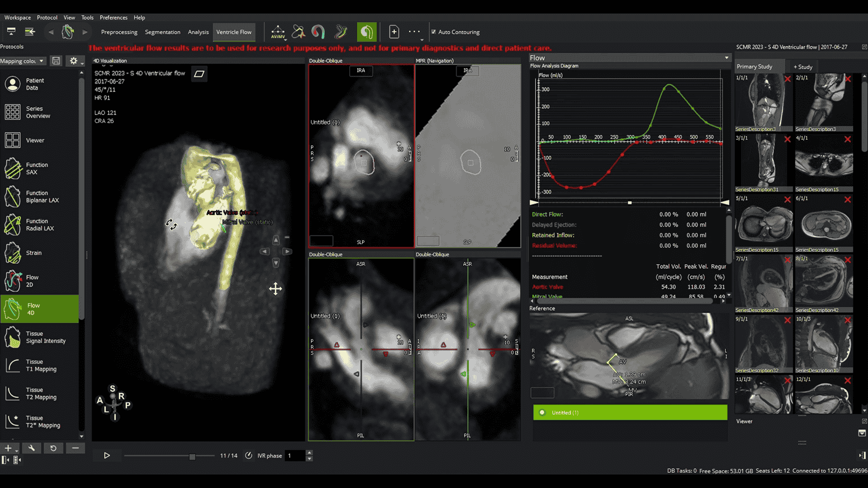Select the Flow 4D module
The height and width of the screenshot is (488, 868).
[x=39, y=309]
